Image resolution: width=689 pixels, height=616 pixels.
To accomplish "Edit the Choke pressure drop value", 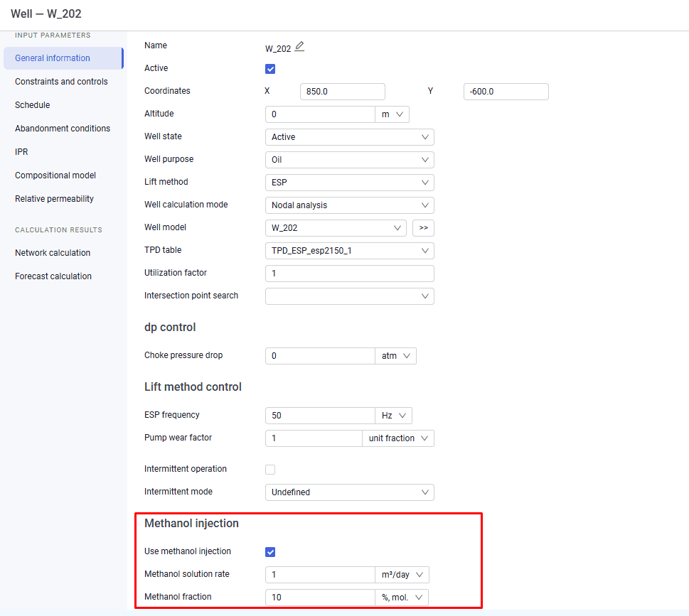I will (x=320, y=356).
